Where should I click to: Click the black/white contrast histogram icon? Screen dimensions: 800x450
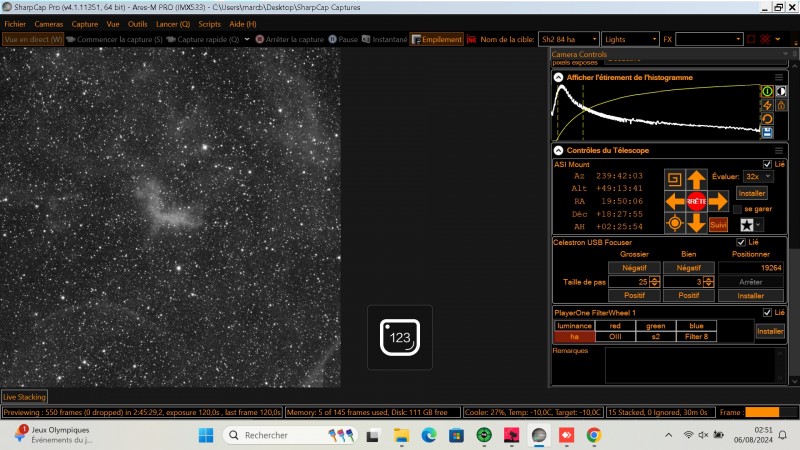click(x=781, y=91)
